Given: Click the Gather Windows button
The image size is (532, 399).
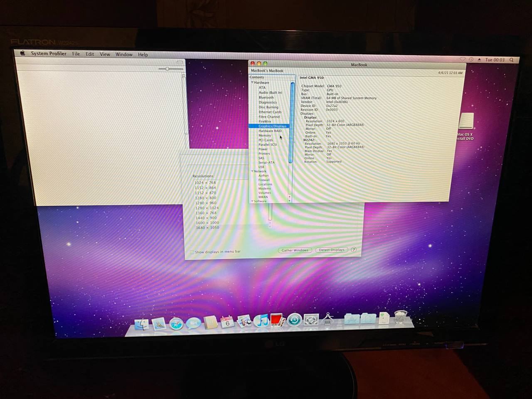Looking at the screenshot, I should (295, 250).
